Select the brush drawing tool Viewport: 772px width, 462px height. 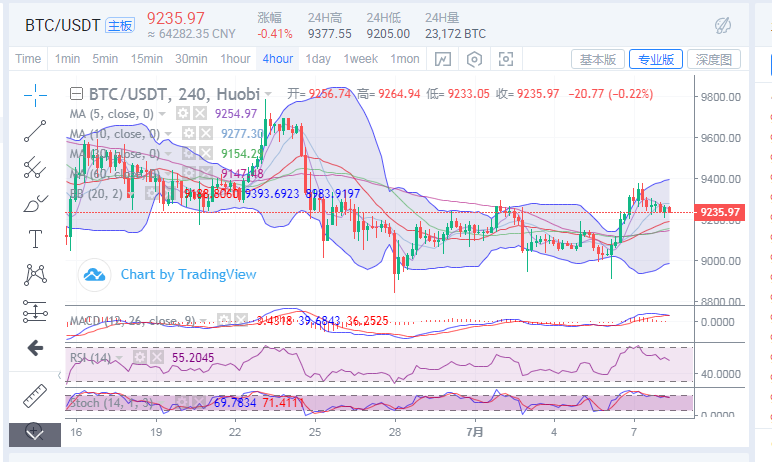pos(35,203)
